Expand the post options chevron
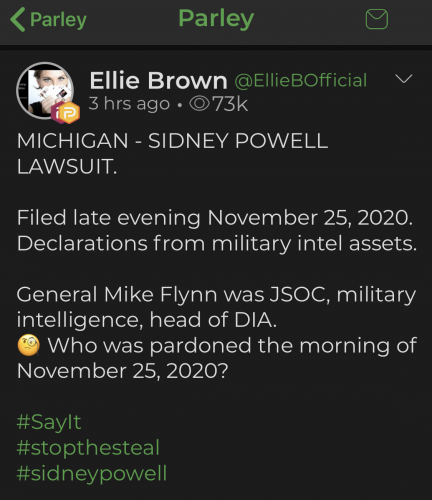432x500 pixels. click(x=404, y=79)
